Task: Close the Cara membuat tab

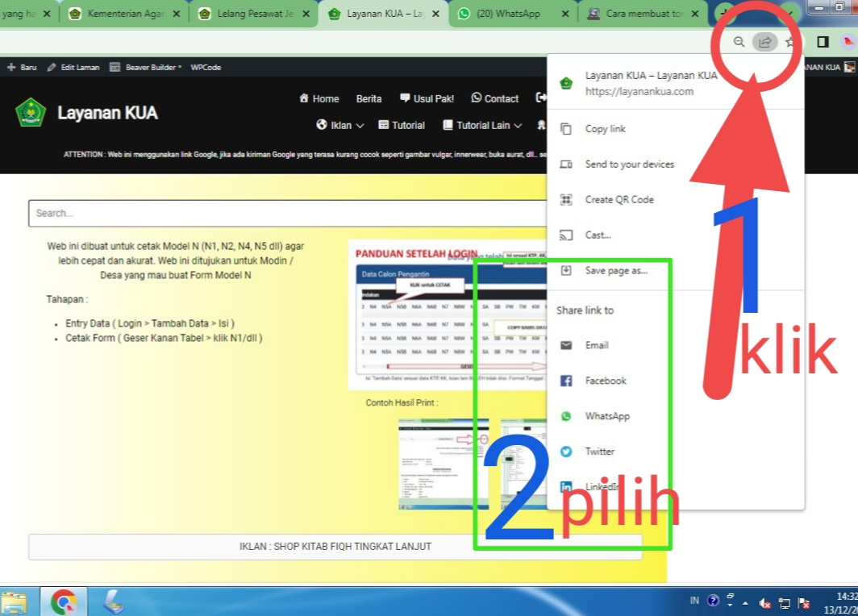Action: click(x=695, y=14)
